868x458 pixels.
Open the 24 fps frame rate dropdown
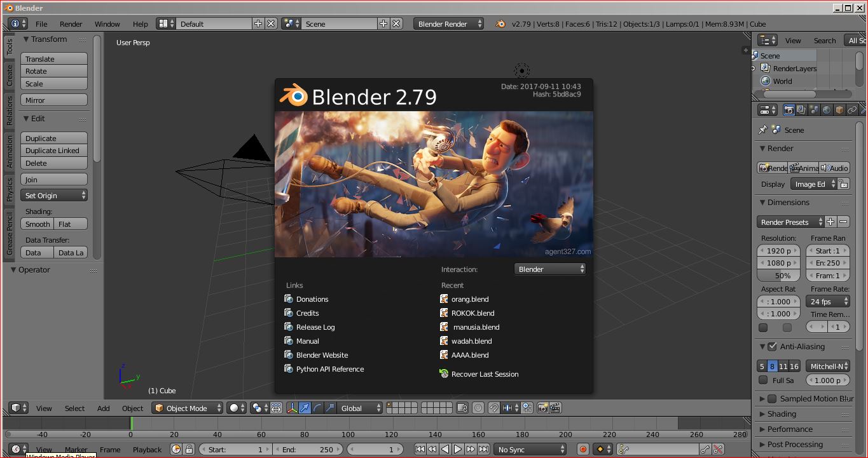pos(828,301)
